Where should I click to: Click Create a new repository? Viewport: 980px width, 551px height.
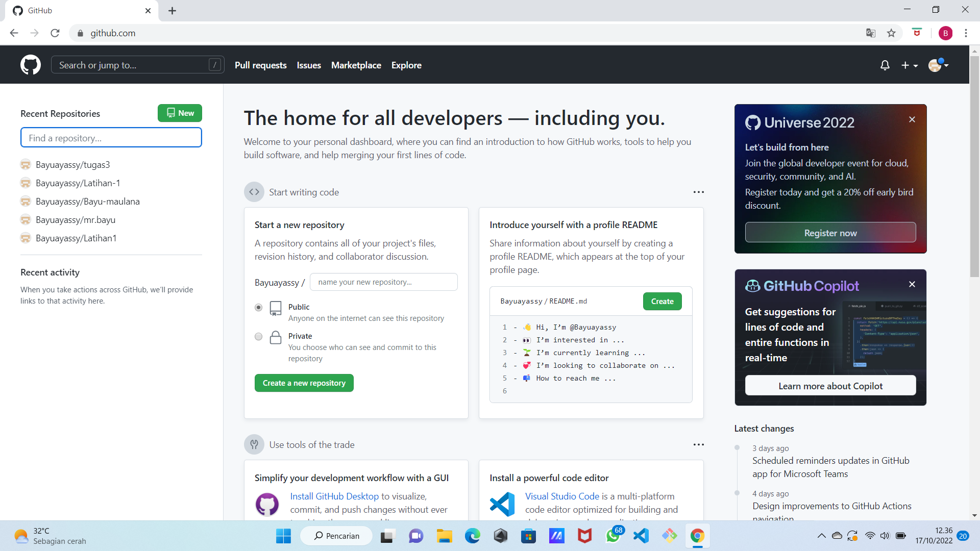(x=304, y=383)
